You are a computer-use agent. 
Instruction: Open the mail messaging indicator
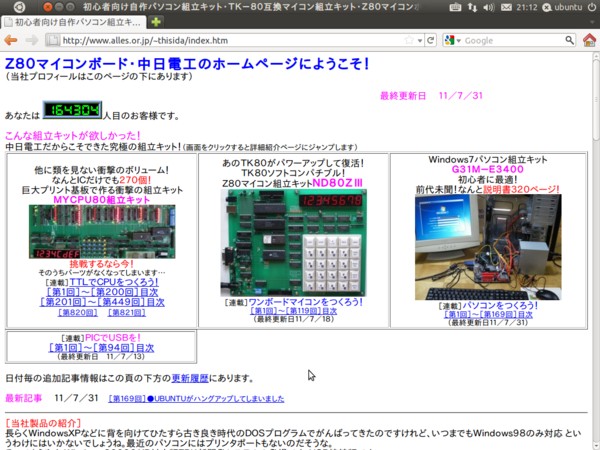point(506,7)
